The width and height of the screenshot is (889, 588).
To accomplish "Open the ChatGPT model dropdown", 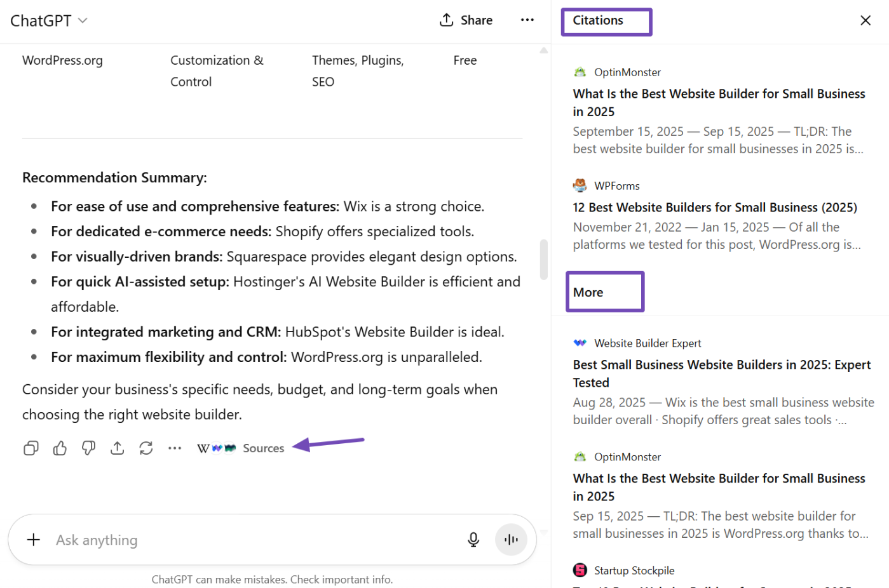I will [x=49, y=21].
